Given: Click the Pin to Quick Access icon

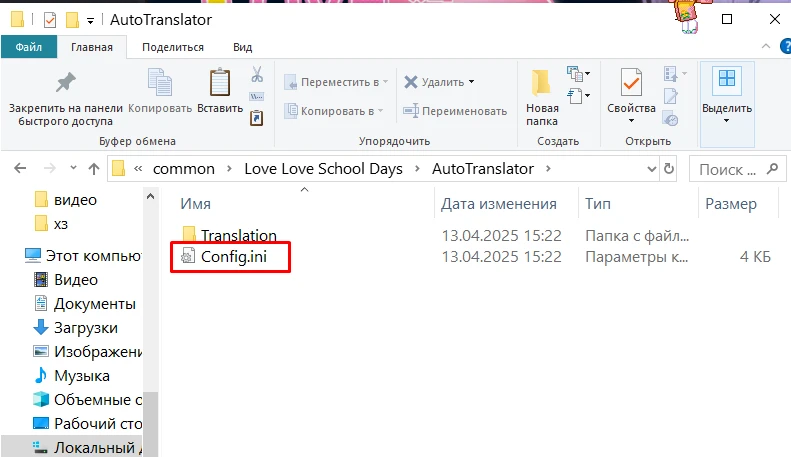Looking at the screenshot, I should coord(65,84).
